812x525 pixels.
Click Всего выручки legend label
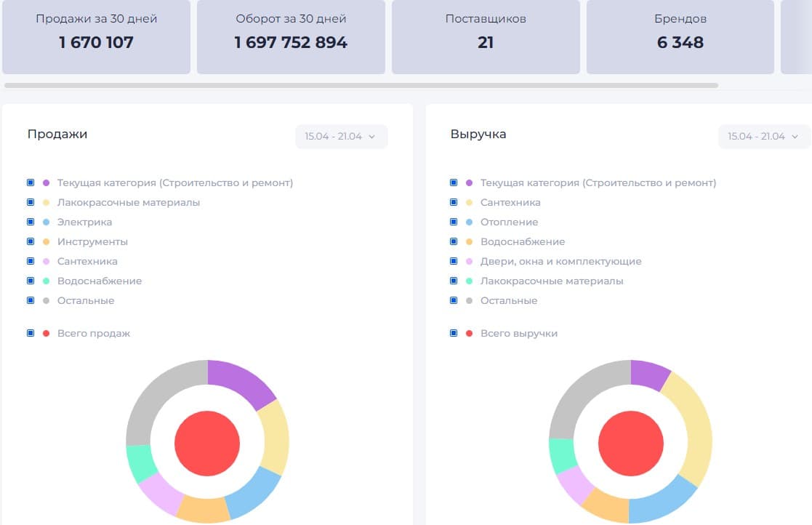pyautogui.click(x=519, y=334)
